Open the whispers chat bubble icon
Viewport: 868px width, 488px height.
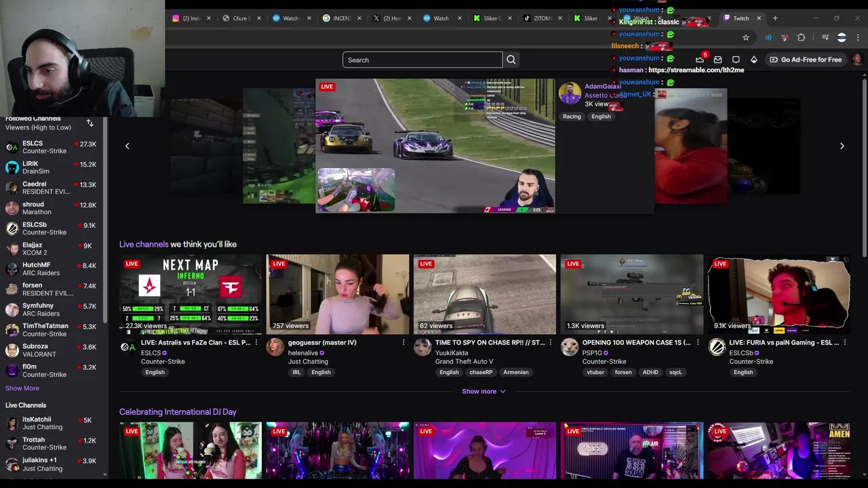(736, 60)
